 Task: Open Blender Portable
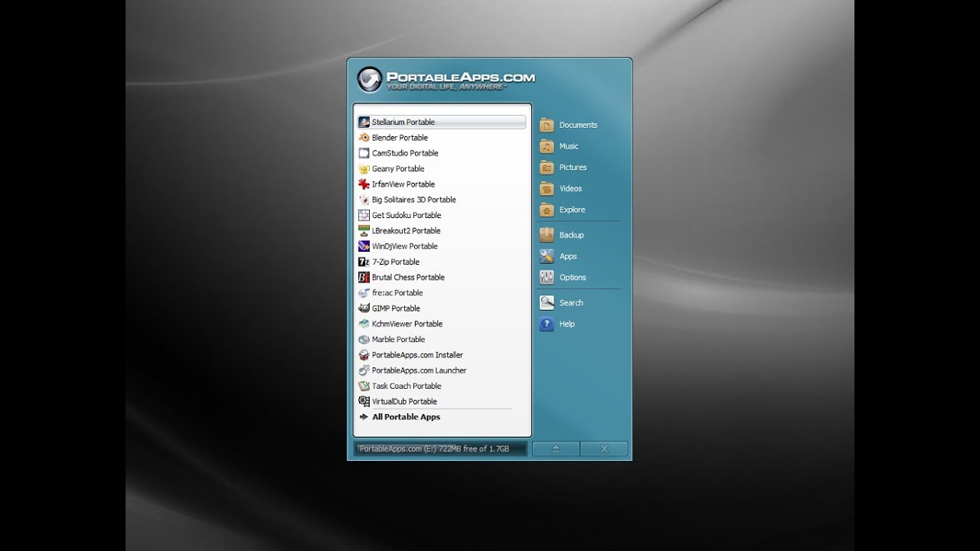point(400,138)
